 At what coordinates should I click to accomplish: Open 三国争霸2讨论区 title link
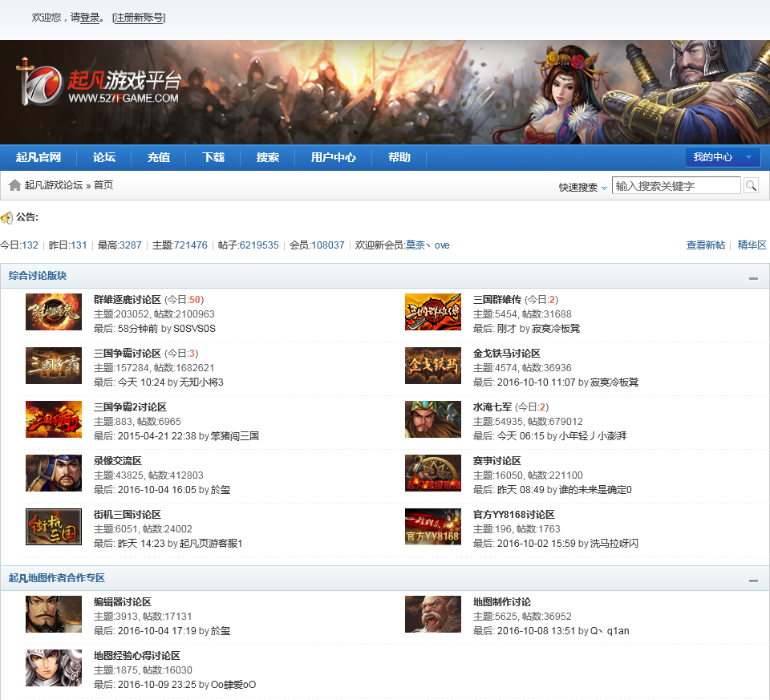click(x=130, y=407)
